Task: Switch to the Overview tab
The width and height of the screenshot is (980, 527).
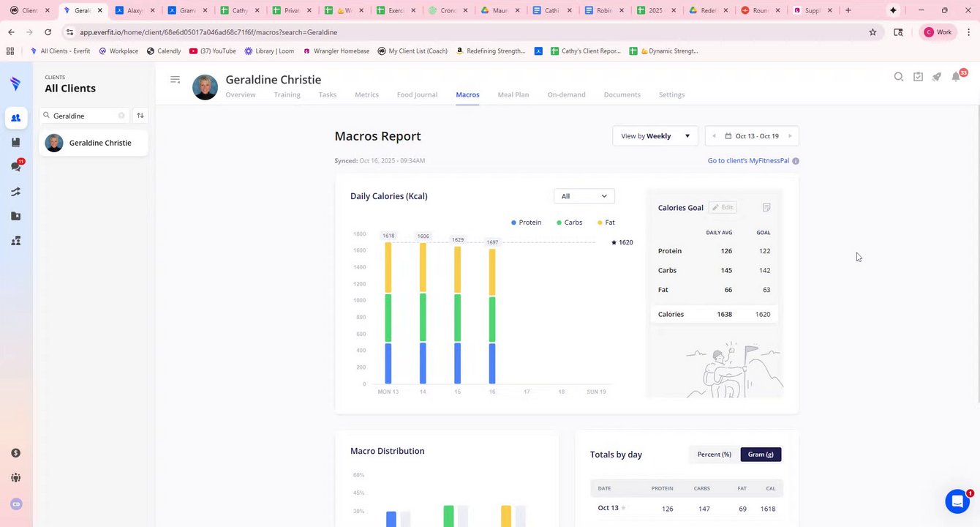Action: [241, 94]
